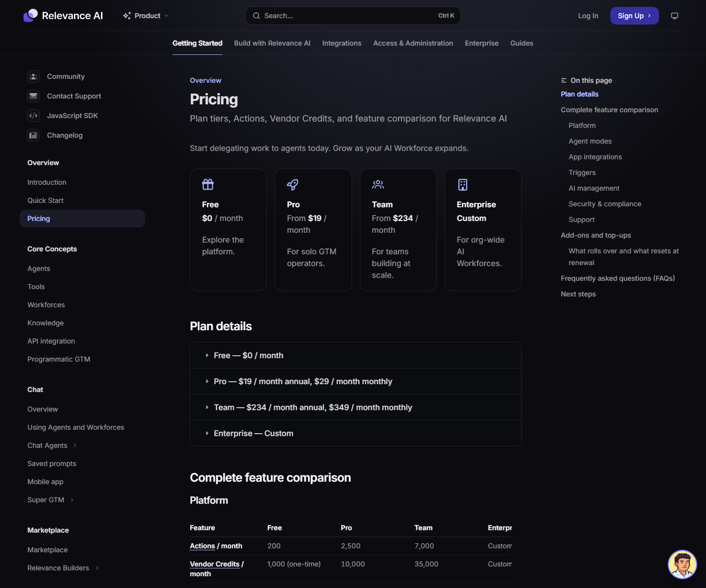Open the Pro plan card
Viewport: 706px width, 588px height.
coord(313,230)
